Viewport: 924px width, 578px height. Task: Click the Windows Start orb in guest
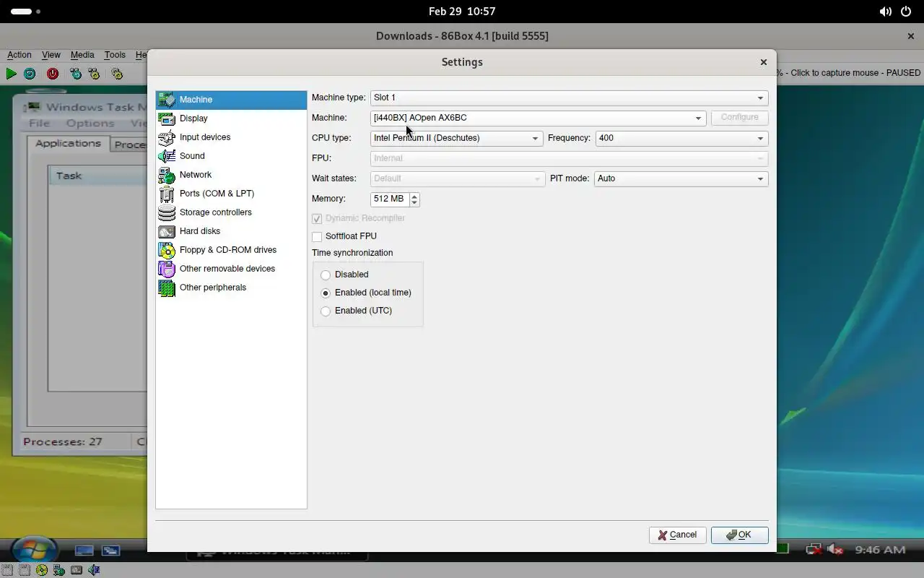coord(33,550)
